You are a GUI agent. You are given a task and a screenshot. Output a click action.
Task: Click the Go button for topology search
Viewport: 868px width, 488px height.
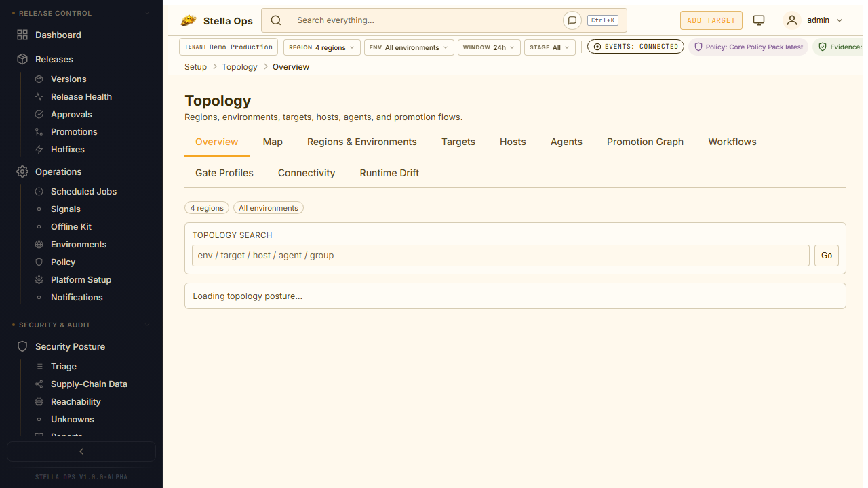click(x=826, y=256)
